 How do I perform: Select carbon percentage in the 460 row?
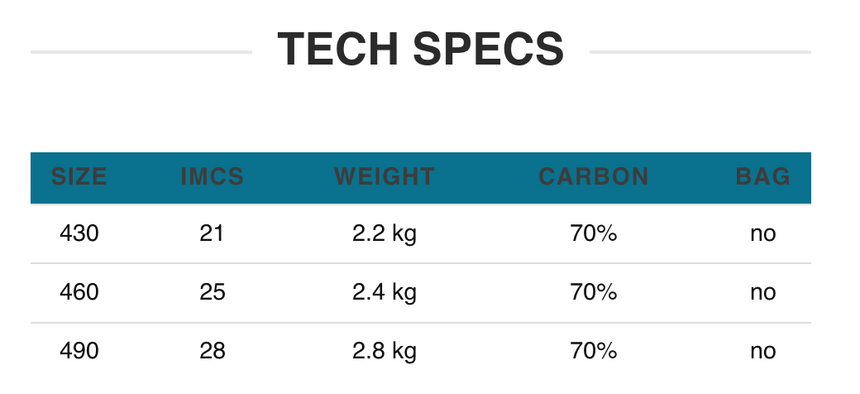(x=594, y=292)
